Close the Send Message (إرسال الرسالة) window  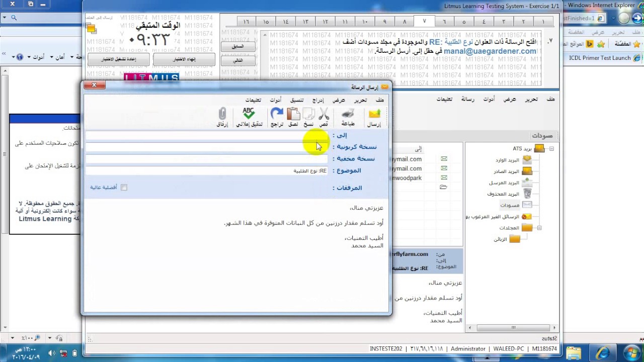click(x=94, y=85)
